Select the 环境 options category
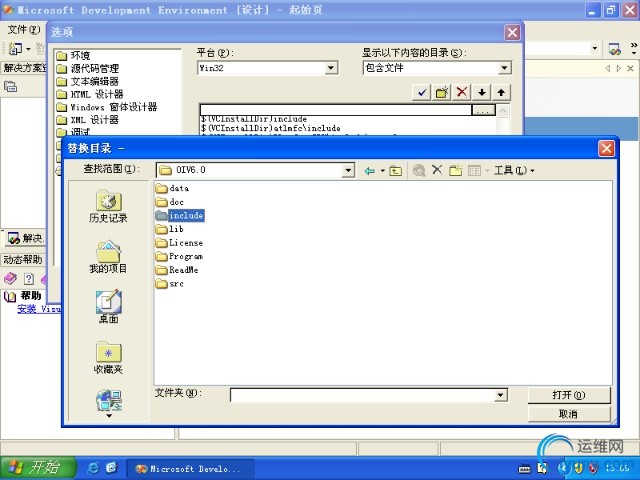This screenshot has height=480, width=640. click(x=73, y=55)
